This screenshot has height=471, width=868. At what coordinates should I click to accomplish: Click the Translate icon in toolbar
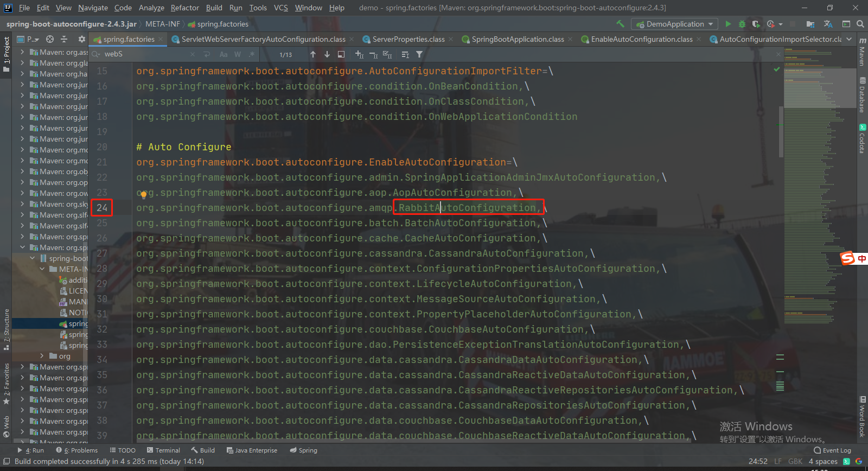pos(828,24)
